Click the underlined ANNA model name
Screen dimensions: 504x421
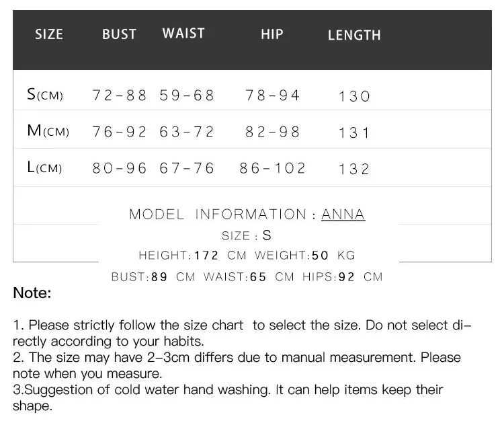[343, 214]
